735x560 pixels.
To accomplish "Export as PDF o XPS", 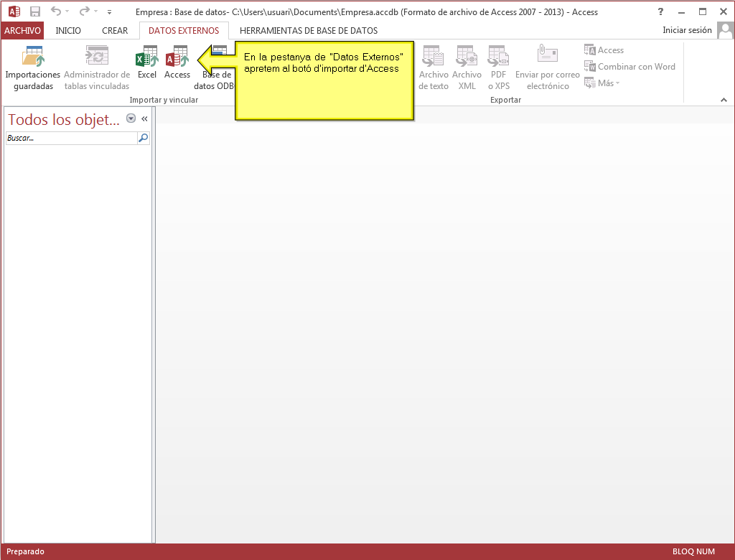I will coord(498,68).
